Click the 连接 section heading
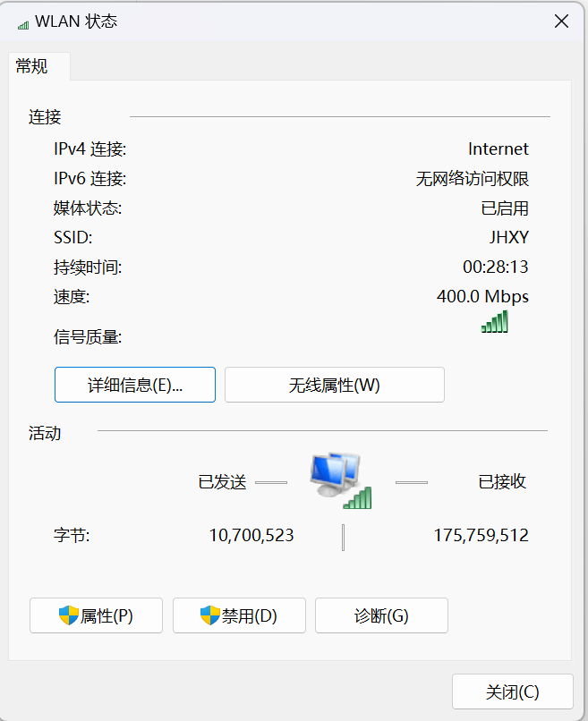 [x=45, y=117]
